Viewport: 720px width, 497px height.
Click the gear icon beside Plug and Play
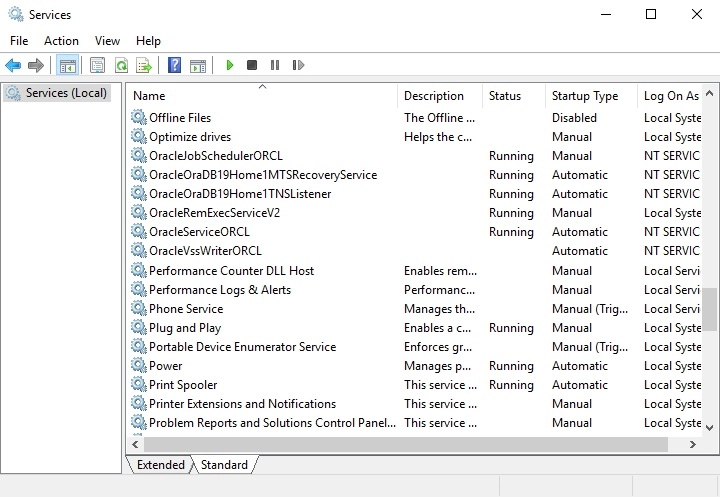click(139, 327)
